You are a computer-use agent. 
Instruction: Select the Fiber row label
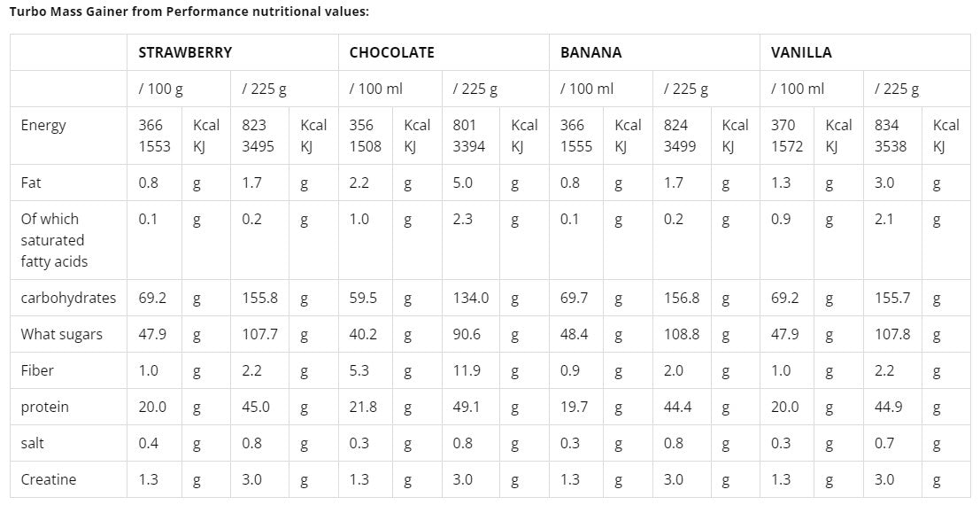(x=37, y=370)
